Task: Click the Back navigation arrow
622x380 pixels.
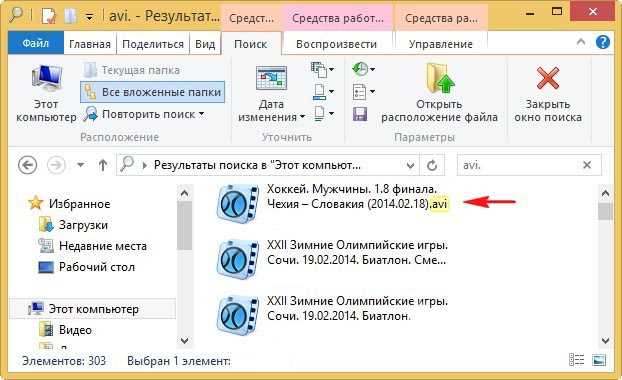Action: pyautogui.click(x=27, y=165)
